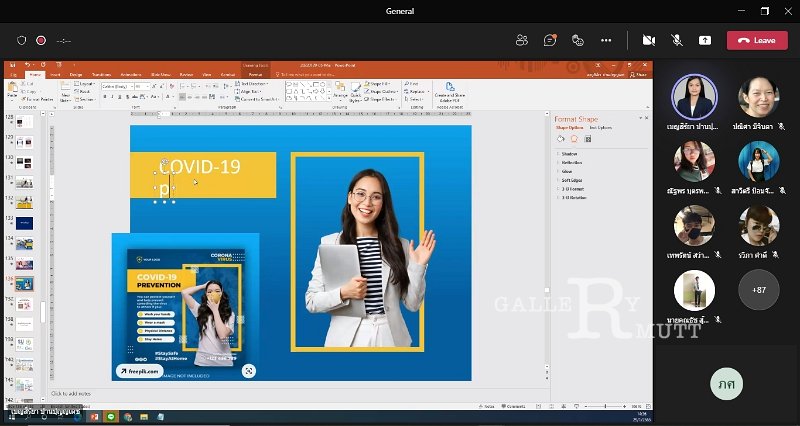The image size is (800, 426).
Task: Leave the meeting
Action: [x=757, y=40]
